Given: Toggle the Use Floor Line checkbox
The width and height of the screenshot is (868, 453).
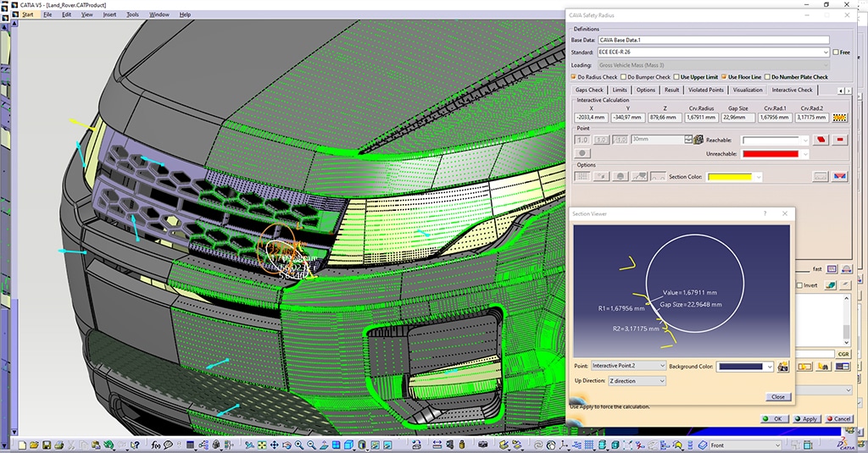Looking at the screenshot, I should pyautogui.click(x=724, y=77).
